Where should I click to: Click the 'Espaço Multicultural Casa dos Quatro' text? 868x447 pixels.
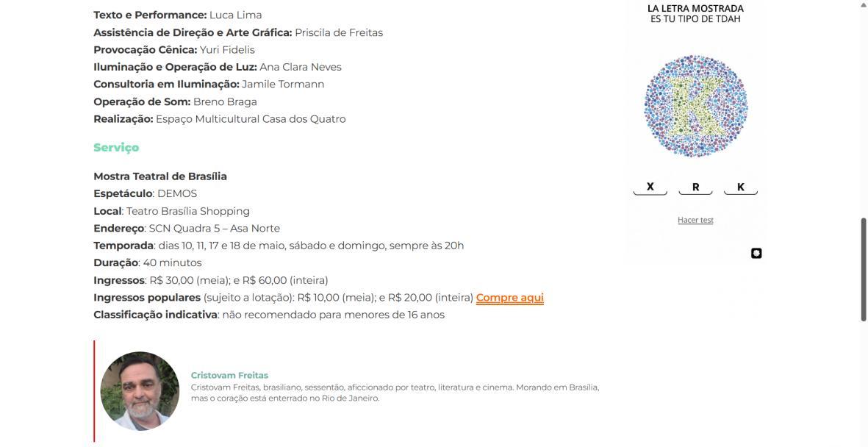tap(251, 118)
